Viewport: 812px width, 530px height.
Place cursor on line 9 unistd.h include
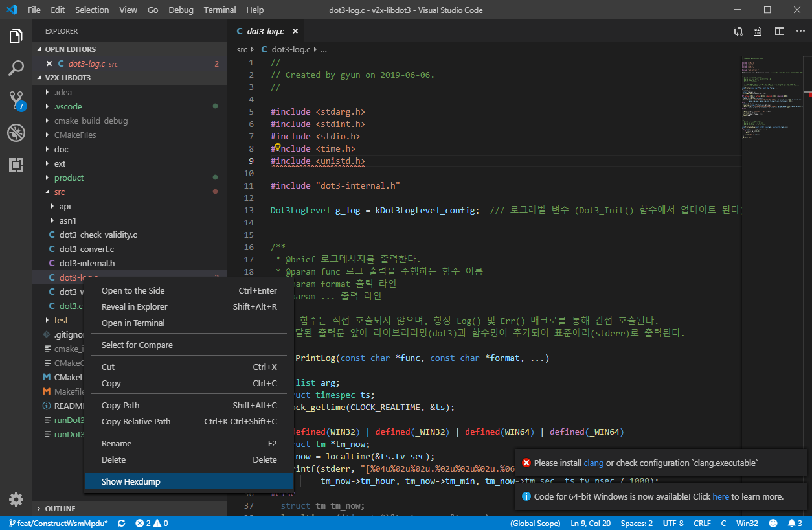click(x=318, y=161)
